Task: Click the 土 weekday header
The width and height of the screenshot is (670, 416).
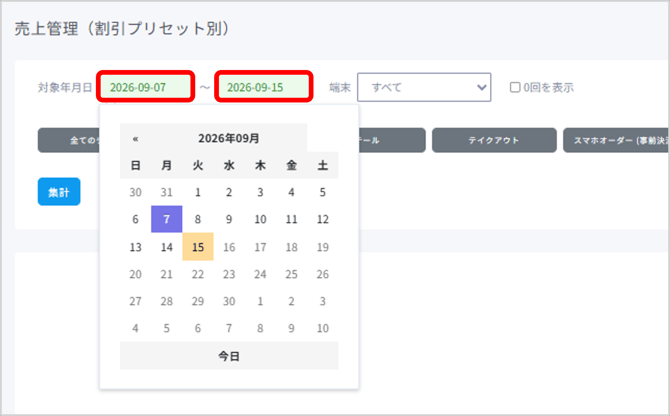Action: tap(323, 165)
